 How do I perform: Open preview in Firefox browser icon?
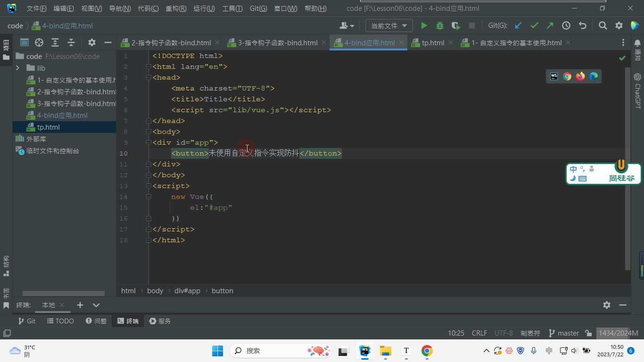click(580, 76)
